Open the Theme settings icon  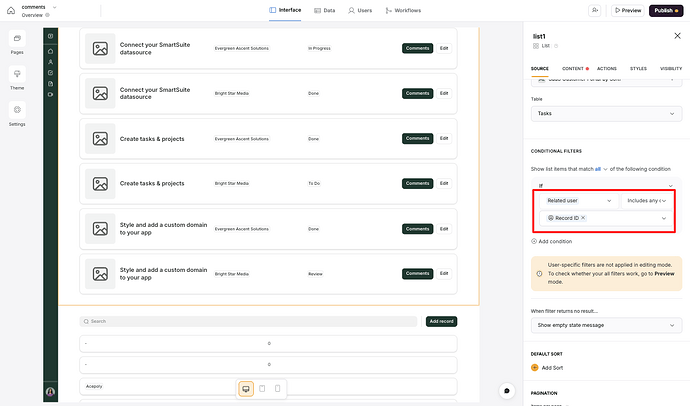pos(17,76)
